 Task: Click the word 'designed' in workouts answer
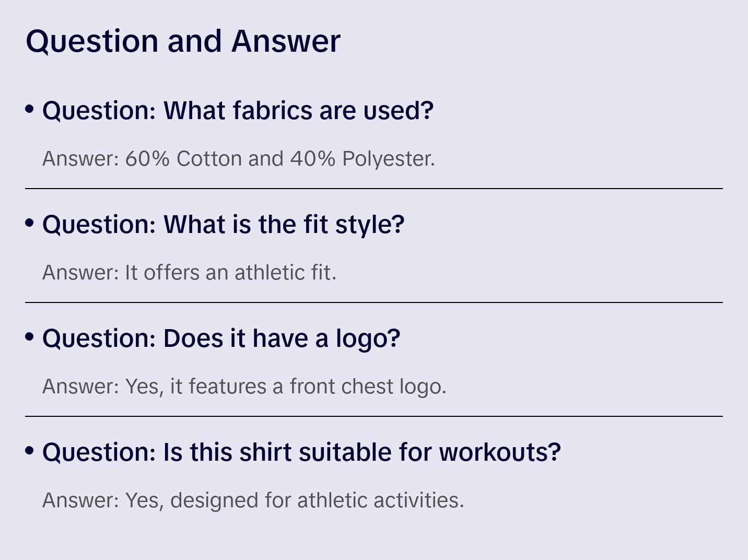tap(214, 500)
